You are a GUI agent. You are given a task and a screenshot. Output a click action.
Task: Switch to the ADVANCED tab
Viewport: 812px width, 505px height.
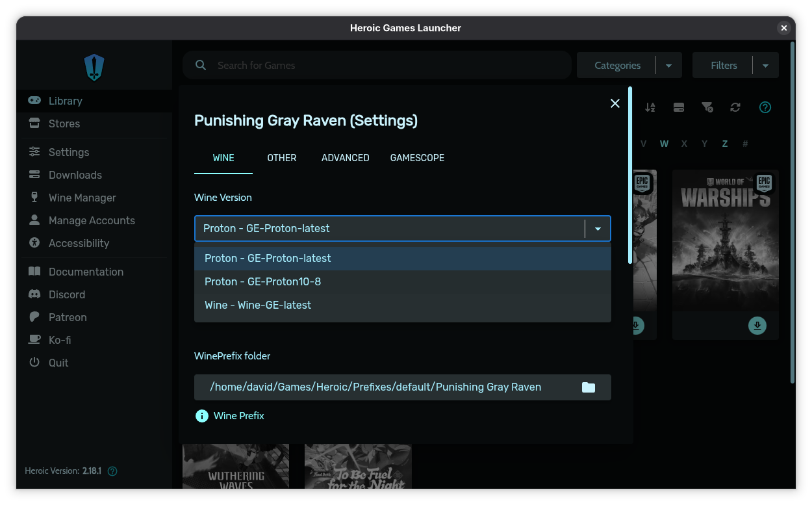point(345,158)
